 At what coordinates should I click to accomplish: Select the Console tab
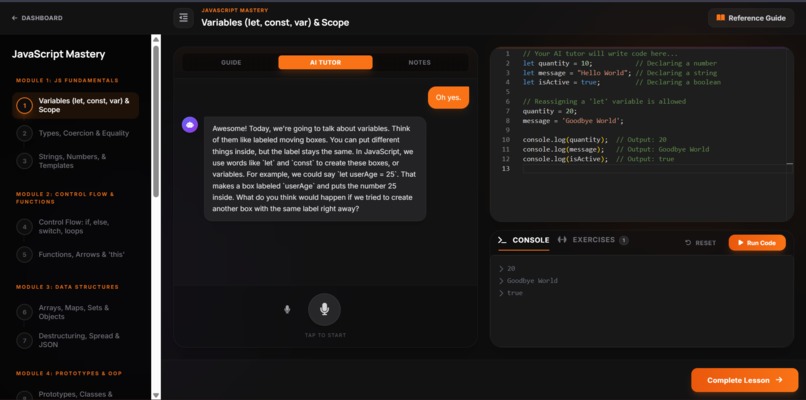[524, 241]
